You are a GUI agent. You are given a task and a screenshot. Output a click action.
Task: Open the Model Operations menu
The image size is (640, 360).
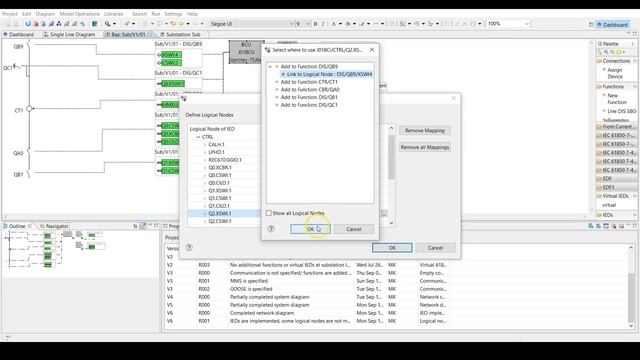coord(80,14)
